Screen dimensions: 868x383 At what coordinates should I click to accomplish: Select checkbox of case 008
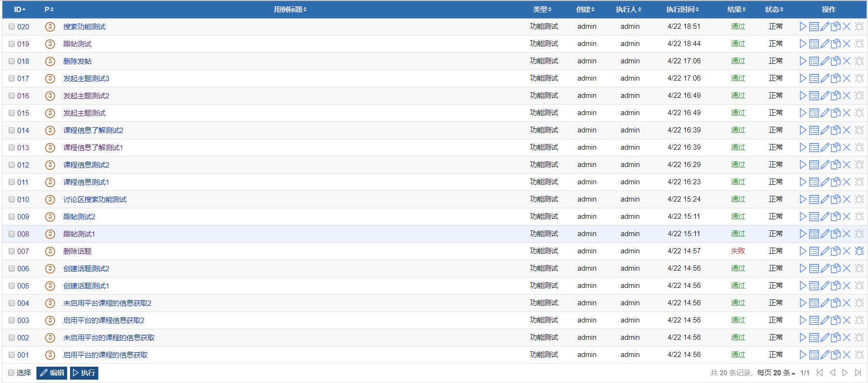tap(12, 234)
